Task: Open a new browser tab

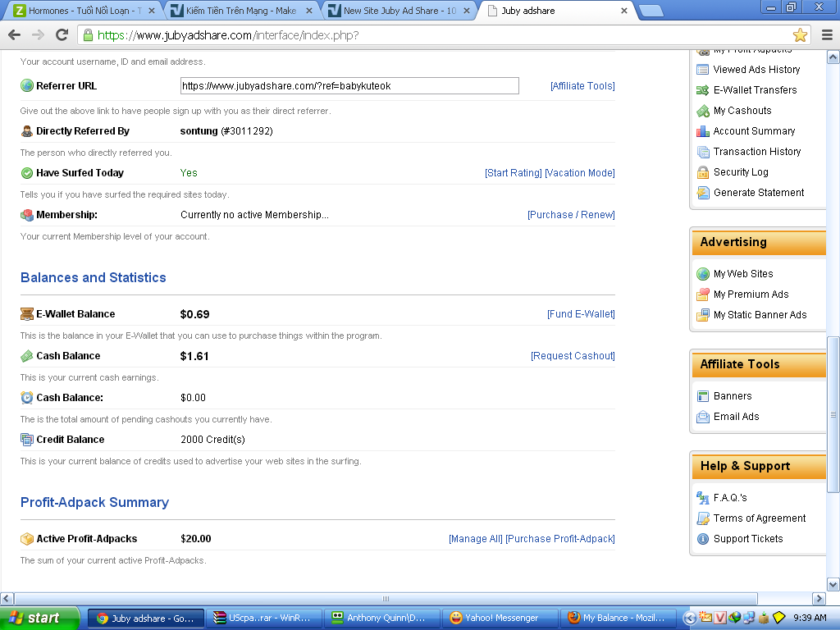Action: (651, 11)
